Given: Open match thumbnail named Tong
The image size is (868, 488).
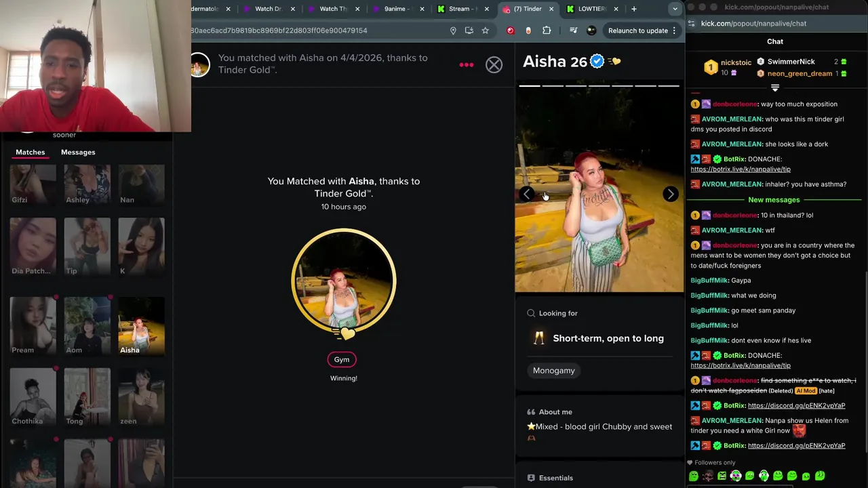Looking at the screenshot, I should [x=87, y=397].
